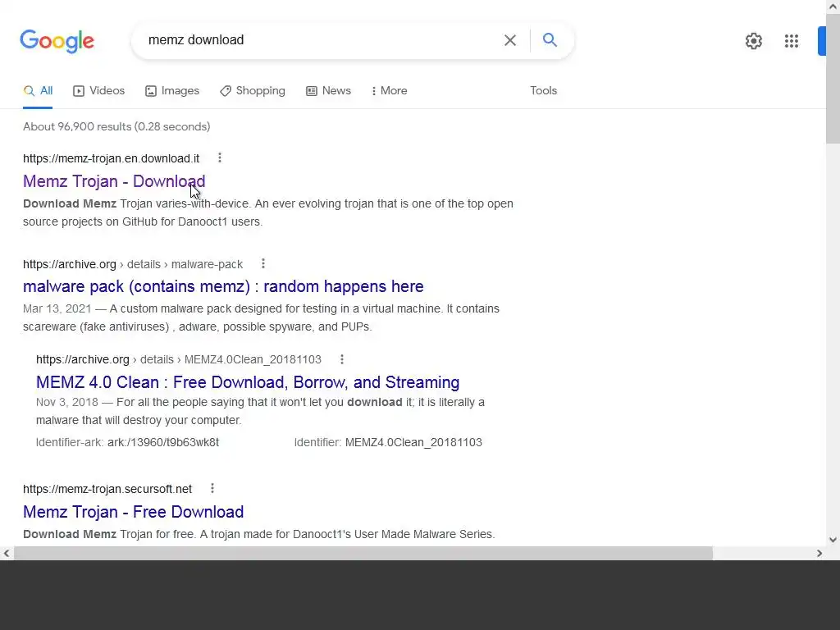Click the Google logo
The height and width of the screenshot is (630, 840).
coord(57,41)
